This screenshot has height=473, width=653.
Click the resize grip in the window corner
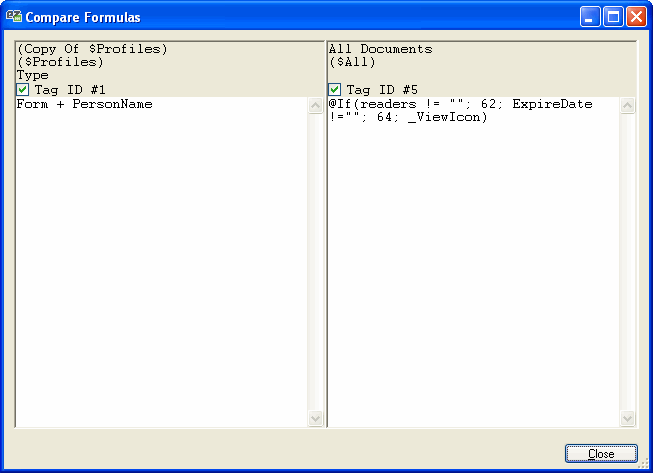pos(644,464)
